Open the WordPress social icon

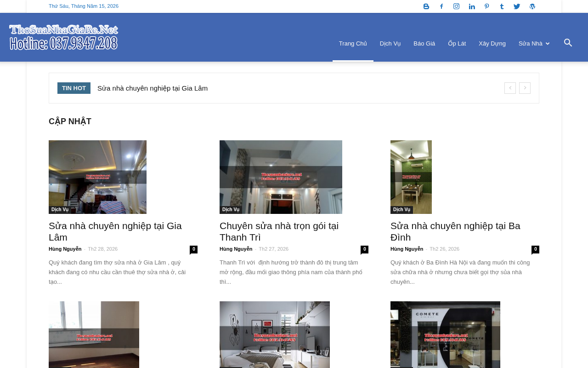point(532,6)
